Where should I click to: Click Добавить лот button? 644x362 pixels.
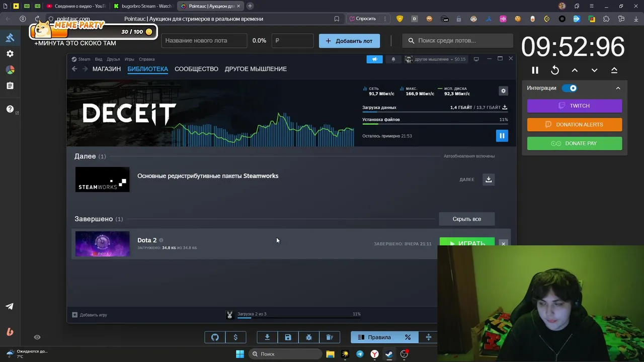pyautogui.click(x=349, y=41)
